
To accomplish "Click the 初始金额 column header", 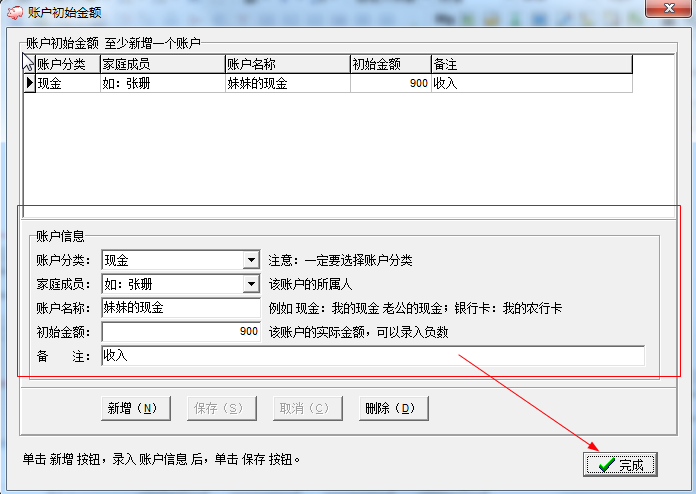I will 391,64.
